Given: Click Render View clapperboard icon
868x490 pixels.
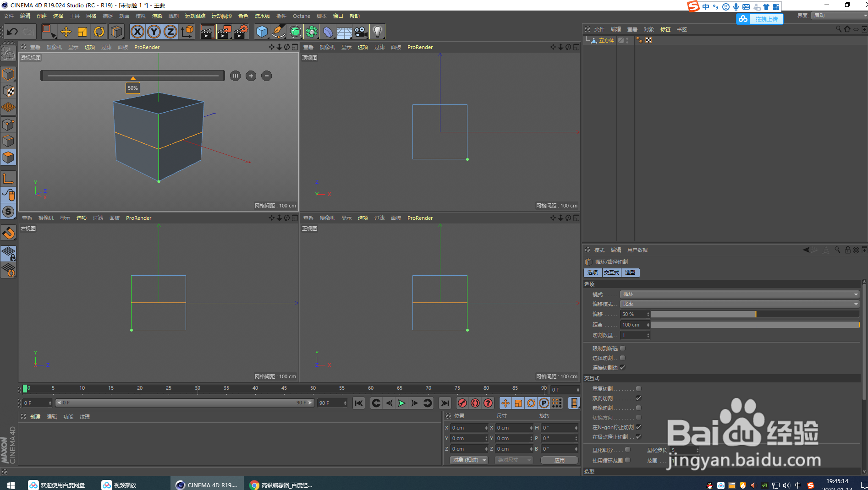Looking at the screenshot, I should click(207, 32).
